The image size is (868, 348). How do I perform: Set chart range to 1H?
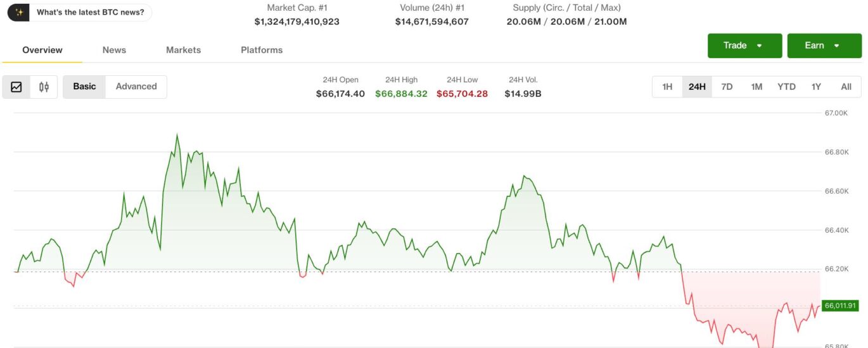pyautogui.click(x=667, y=87)
